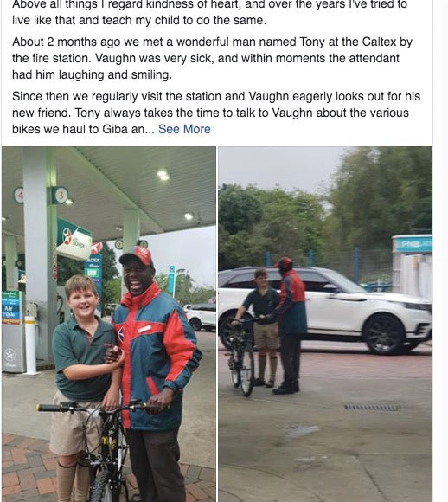Click the attendant's red cap in left photo
The image size is (448, 502).
(137, 256)
